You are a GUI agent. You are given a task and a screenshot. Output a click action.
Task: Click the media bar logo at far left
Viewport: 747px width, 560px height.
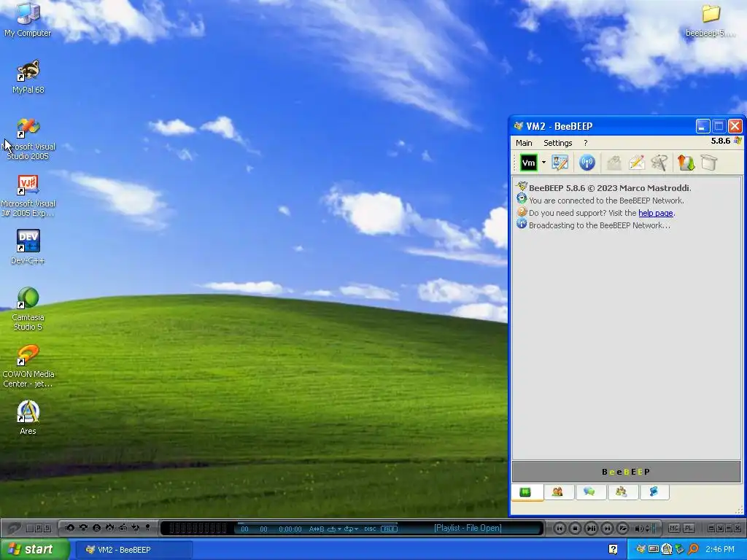[15, 528]
